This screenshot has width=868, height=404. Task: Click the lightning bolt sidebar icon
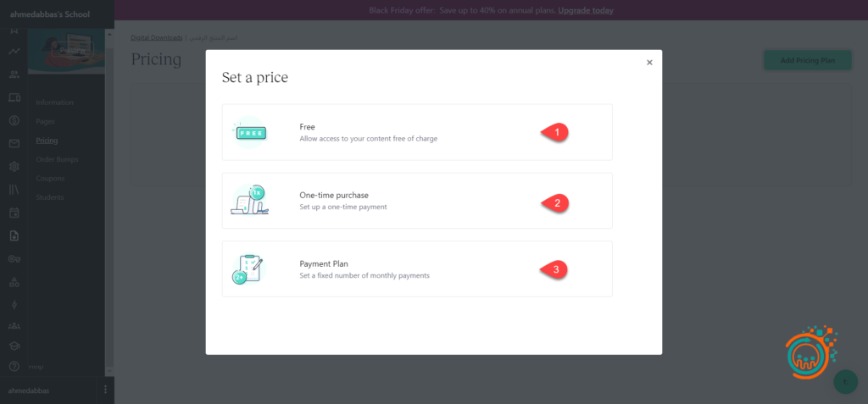tap(14, 304)
